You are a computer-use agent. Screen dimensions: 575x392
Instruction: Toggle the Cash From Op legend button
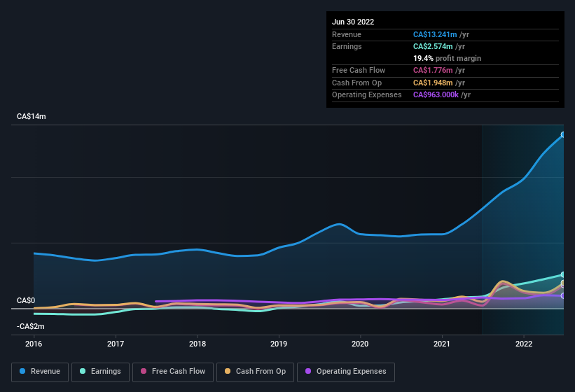256,372
